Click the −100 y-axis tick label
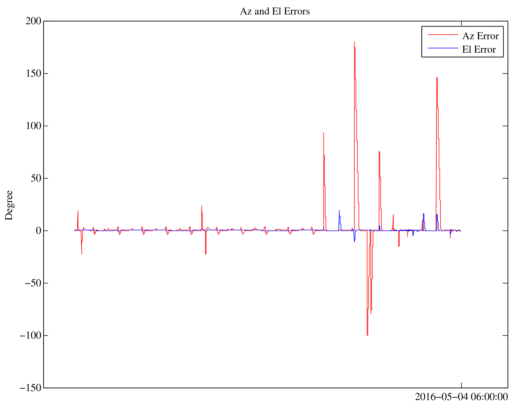Image resolution: width=515 pixels, height=420 pixels. tap(30, 336)
